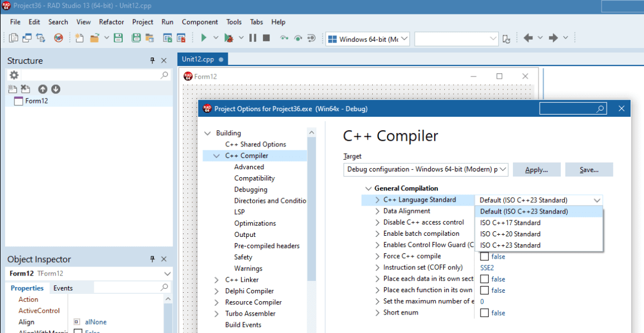Screen dimensions: 644x333
Task: Open the File menu
Action: (x=15, y=22)
